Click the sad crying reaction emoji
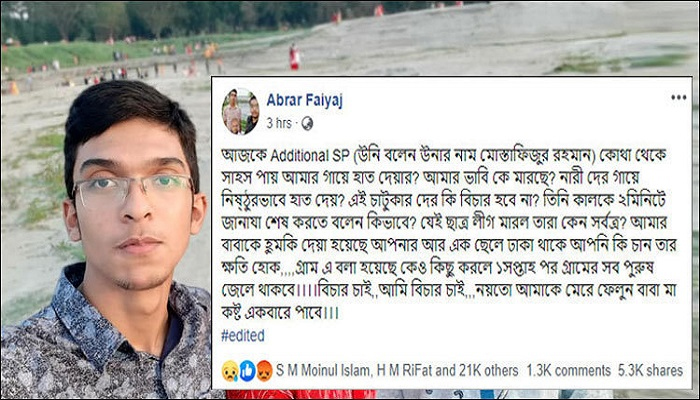 pos(230,371)
